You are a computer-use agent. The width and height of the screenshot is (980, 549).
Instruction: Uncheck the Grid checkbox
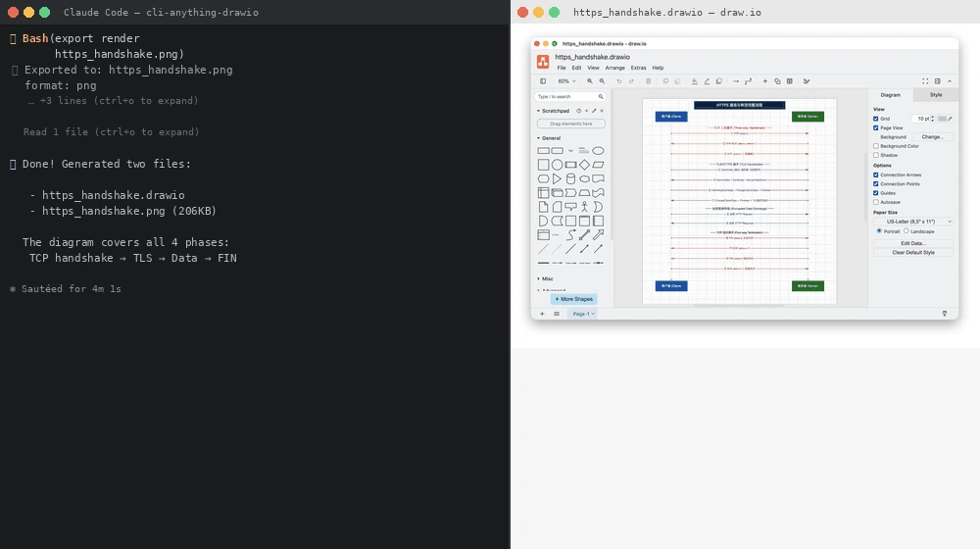point(875,119)
